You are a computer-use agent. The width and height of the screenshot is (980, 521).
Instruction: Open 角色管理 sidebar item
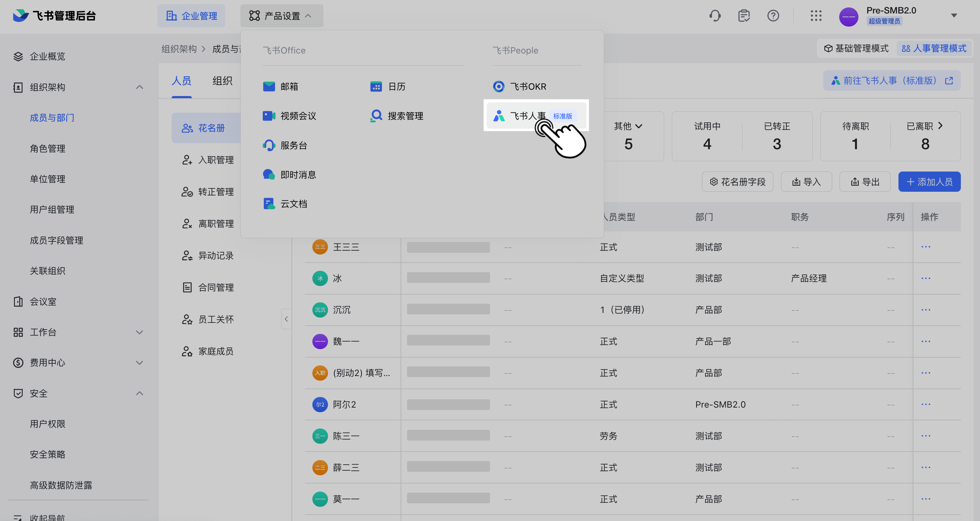click(x=48, y=148)
